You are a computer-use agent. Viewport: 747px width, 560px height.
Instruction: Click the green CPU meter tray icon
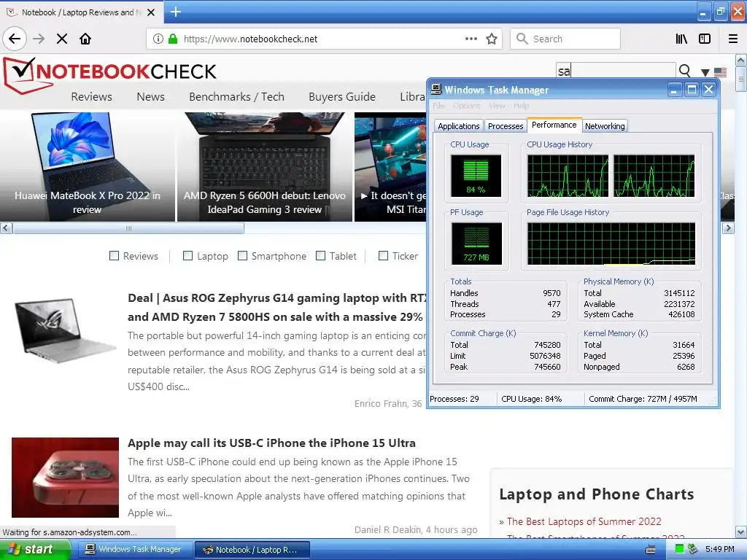coord(680,549)
